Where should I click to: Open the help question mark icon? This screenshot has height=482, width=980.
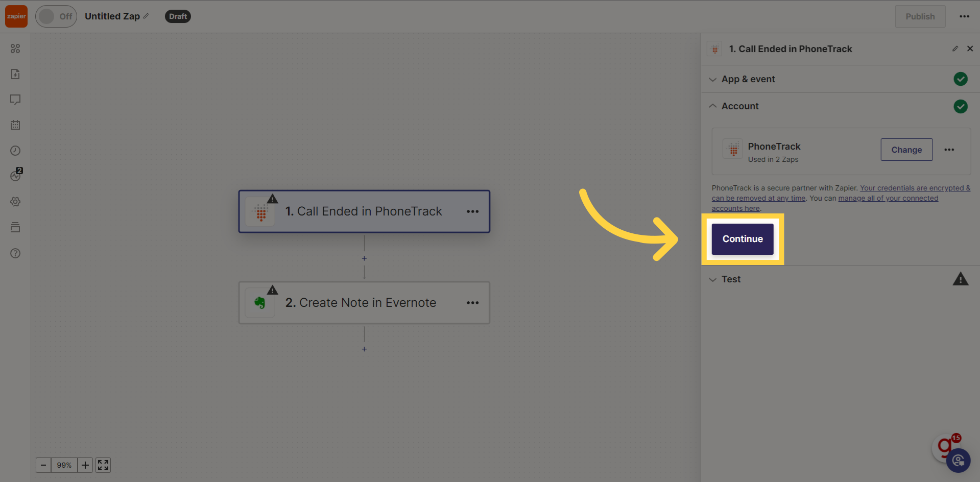[x=15, y=253]
